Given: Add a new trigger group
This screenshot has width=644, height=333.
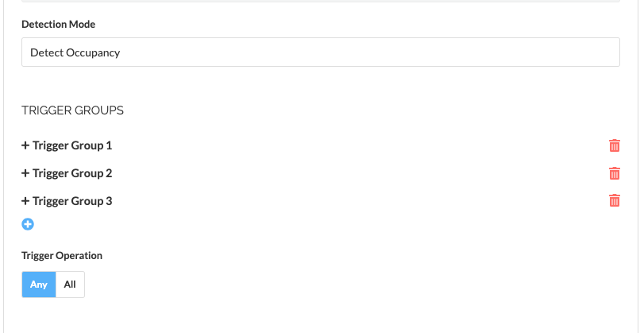Looking at the screenshot, I should pyautogui.click(x=27, y=225).
